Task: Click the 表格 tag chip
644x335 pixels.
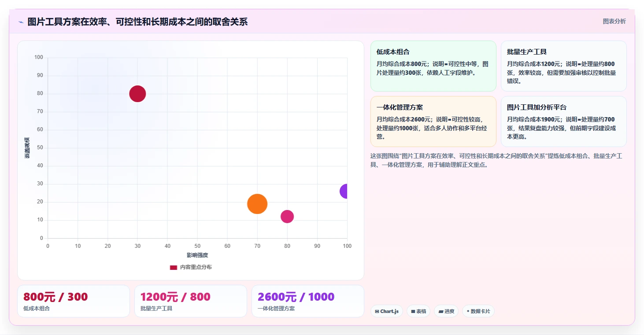Action: click(x=418, y=311)
